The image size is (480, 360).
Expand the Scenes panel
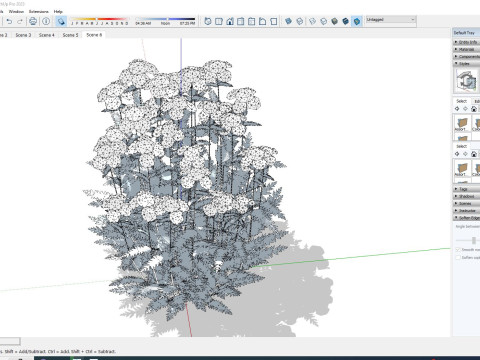coord(467,203)
